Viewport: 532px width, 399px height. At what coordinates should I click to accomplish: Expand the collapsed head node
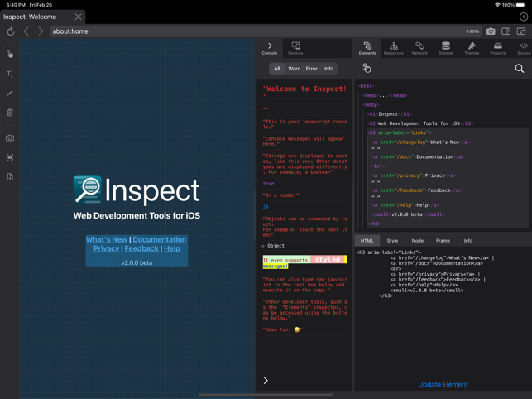pos(385,95)
